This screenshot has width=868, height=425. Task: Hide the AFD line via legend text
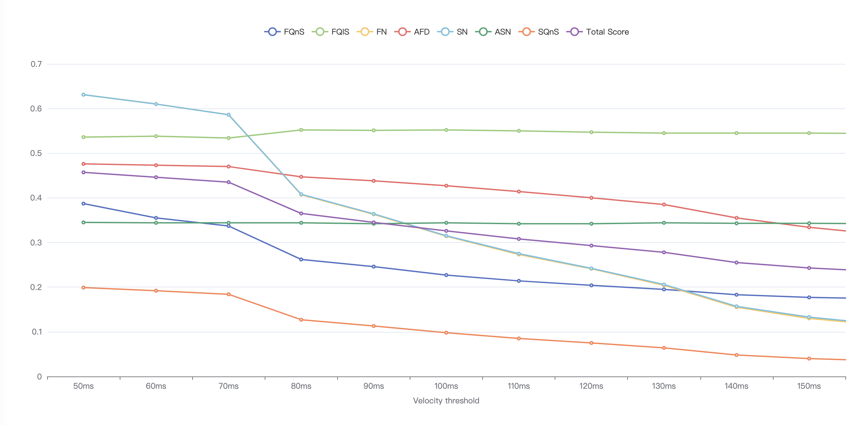click(x=422, y=32)
